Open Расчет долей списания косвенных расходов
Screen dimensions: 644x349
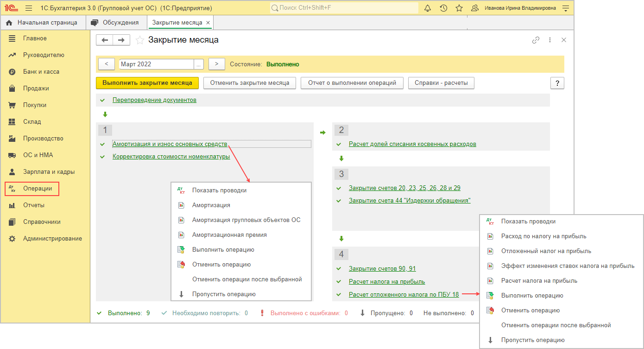(x=412, y=144)
